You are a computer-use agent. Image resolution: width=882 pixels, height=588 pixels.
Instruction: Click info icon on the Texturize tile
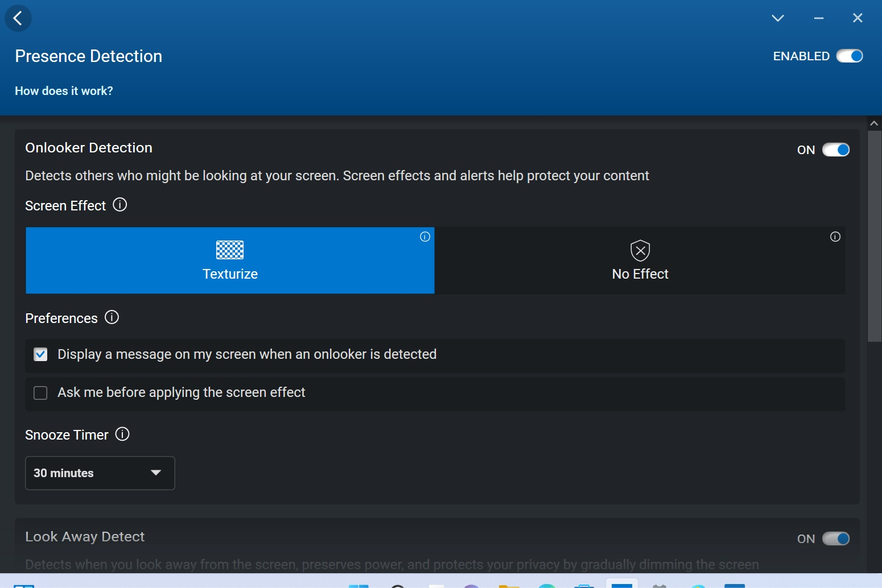424,237
